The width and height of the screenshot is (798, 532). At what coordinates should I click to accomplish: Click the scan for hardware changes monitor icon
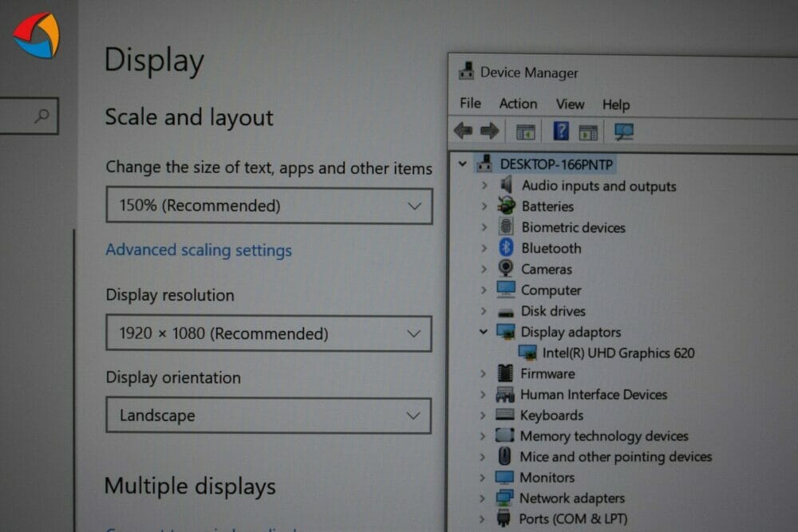(624, 132)
